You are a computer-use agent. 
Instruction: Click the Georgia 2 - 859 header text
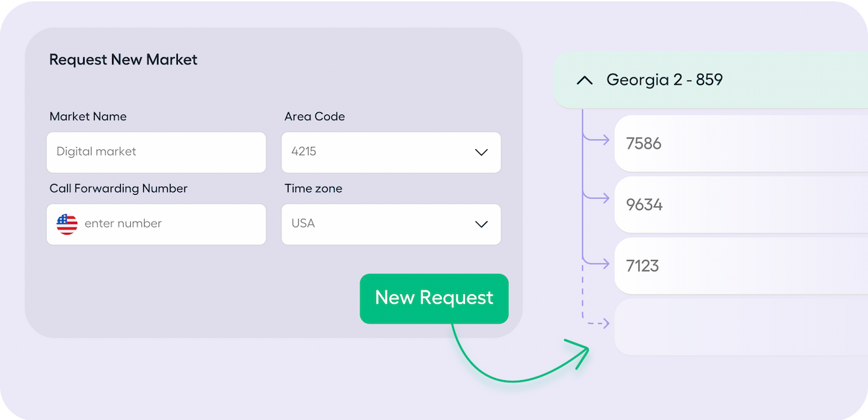[x=664, y=80]
